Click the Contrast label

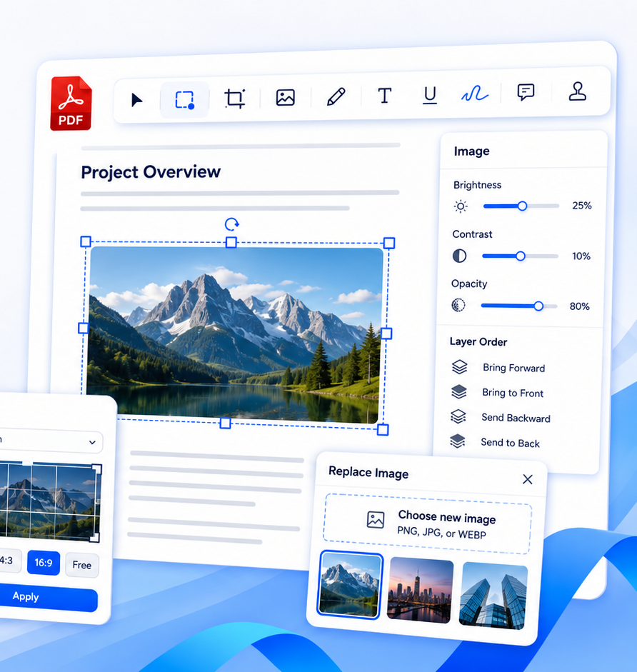pos(472,234)
